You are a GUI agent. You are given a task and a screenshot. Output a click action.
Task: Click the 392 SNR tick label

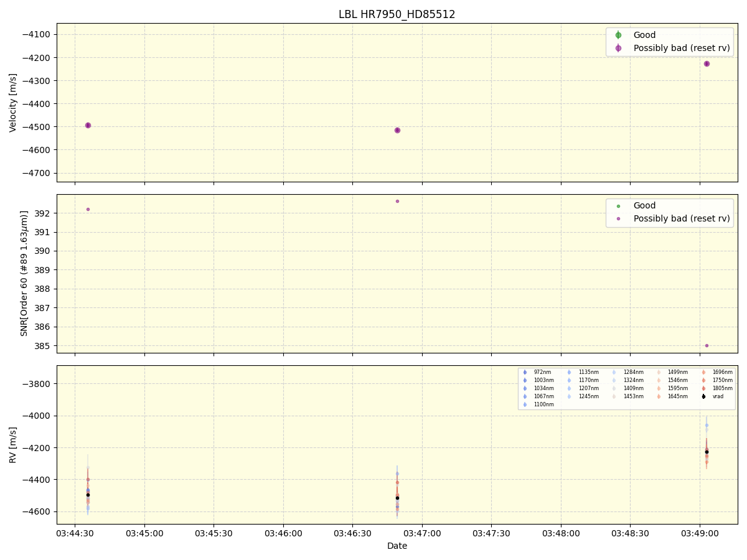(44, 213)
